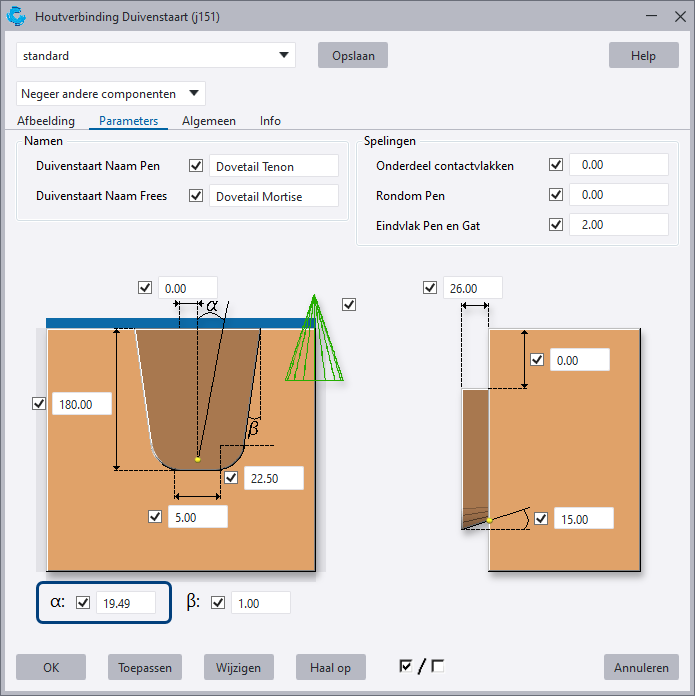The height and width of the screenshot is (696, 695).
Task: Go to the Info tab
Action: pyautogui.click(x=270, y=121)
